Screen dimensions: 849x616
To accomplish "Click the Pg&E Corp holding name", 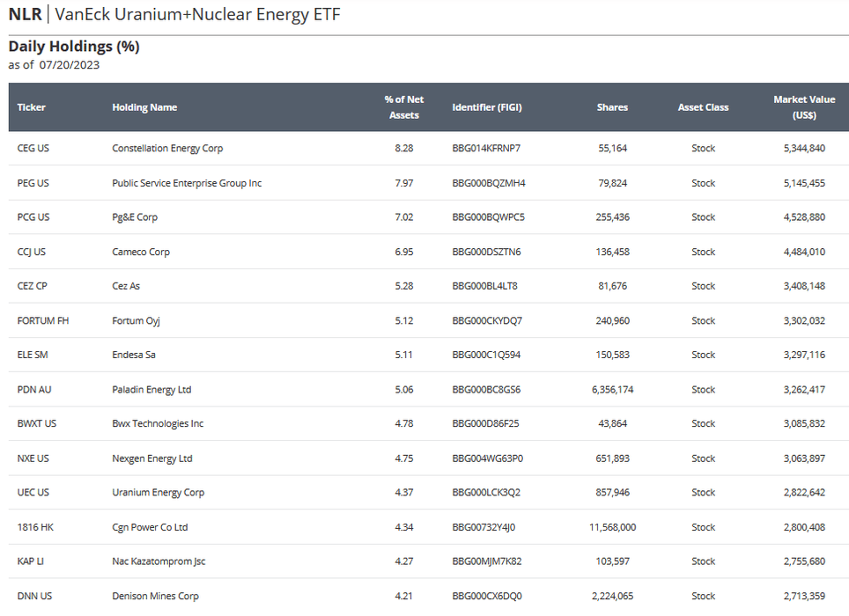I will [x=135, y=216].
